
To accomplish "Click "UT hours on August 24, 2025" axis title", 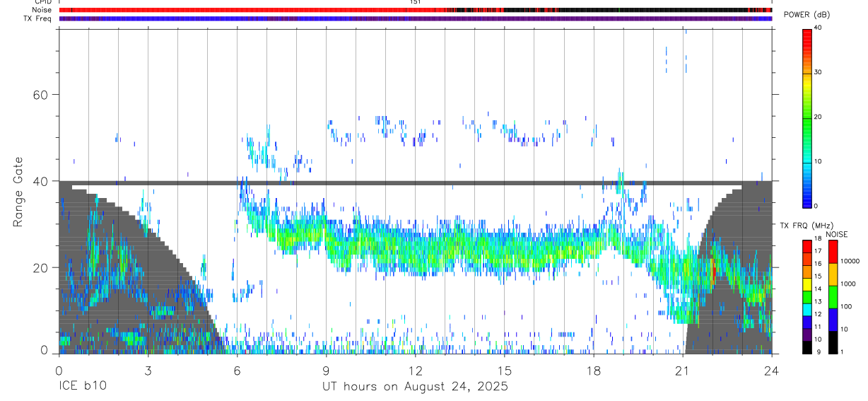I will tap(416, 386).
